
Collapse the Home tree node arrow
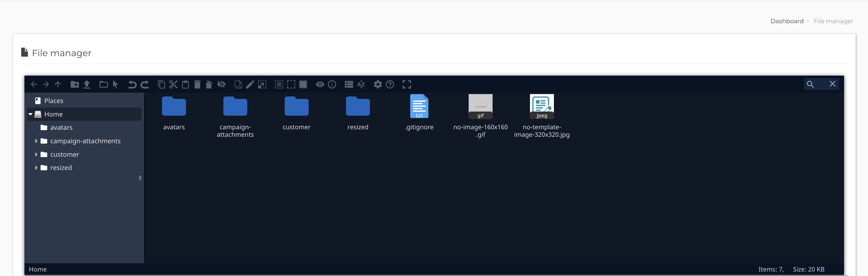click(31, 114)
